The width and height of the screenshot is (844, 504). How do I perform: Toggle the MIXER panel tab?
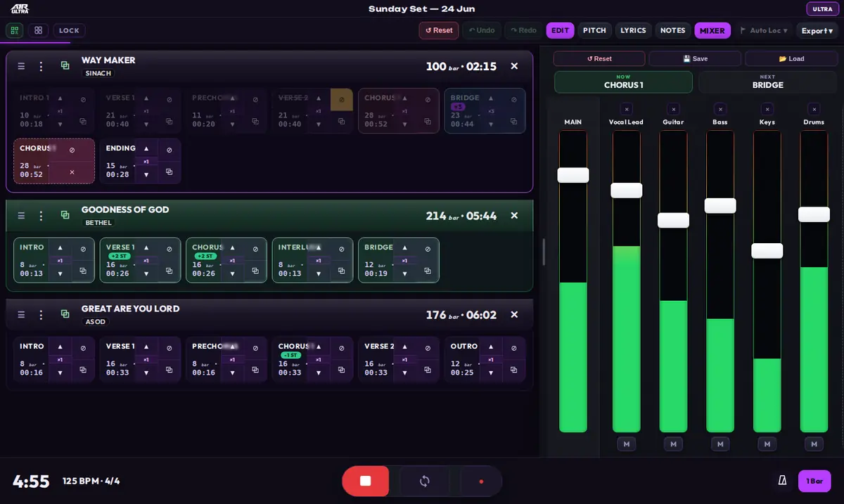712,30
